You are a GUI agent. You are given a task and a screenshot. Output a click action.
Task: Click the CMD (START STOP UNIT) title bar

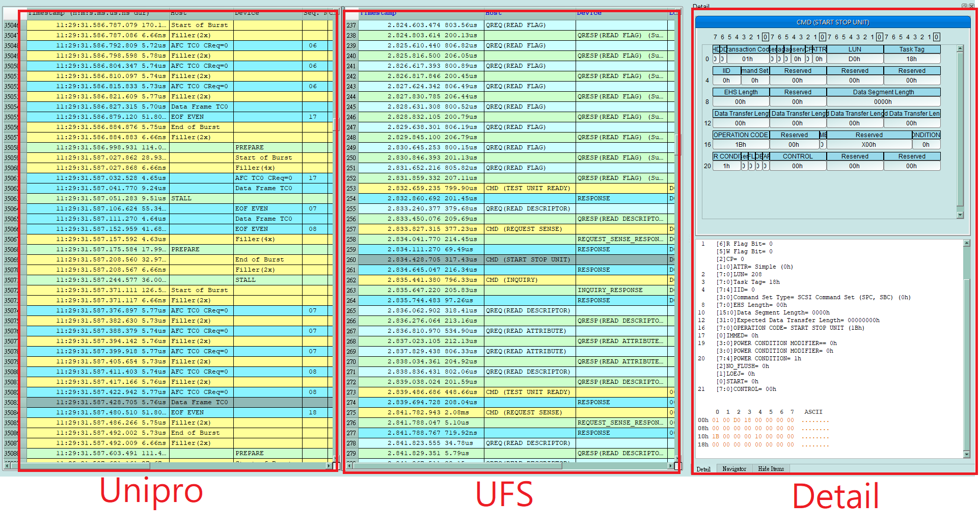(833, 22)
